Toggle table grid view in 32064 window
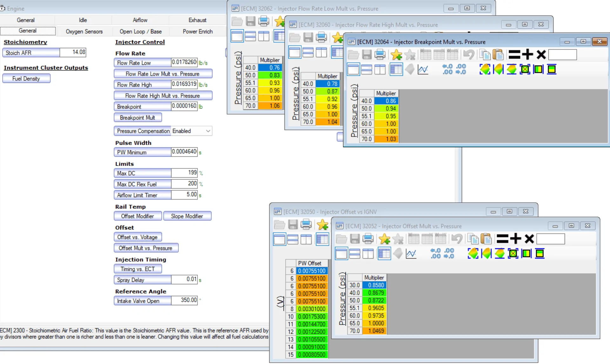This screenshot has height=364, width=610. [x=396, y=69]
